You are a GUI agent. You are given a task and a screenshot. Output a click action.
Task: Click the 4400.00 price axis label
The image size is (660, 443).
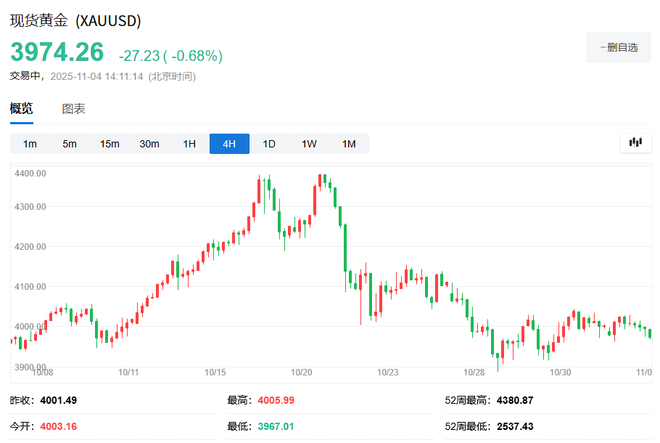tap(32, 174)
